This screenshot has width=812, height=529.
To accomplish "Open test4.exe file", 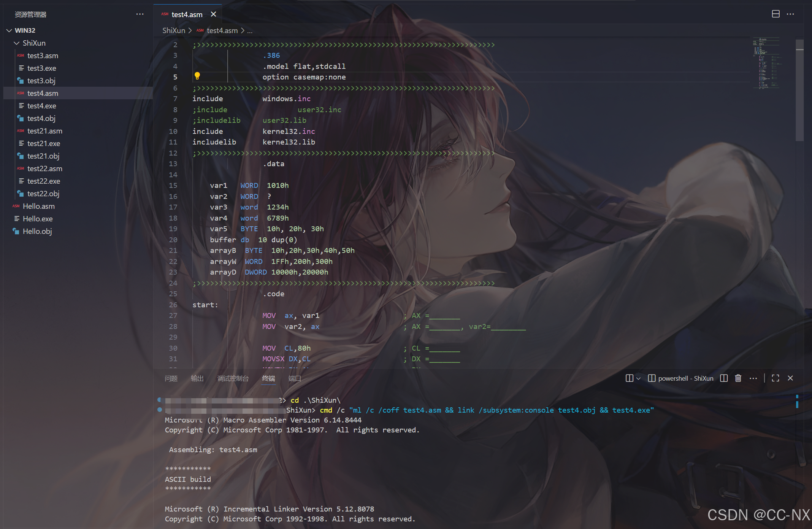I will click(x=78, y=106).
